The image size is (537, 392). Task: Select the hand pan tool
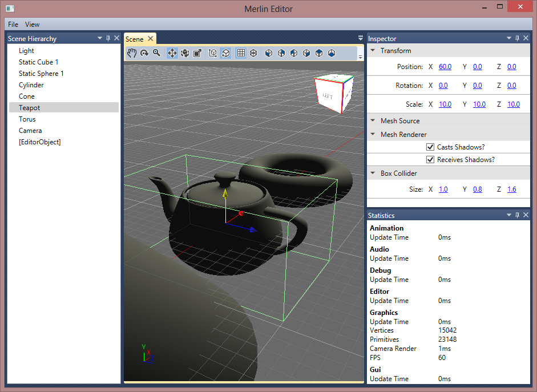[x=132, y=53]
